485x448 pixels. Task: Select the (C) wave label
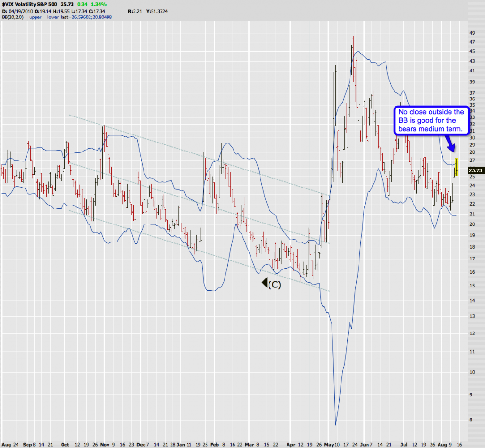click(275, 284)
